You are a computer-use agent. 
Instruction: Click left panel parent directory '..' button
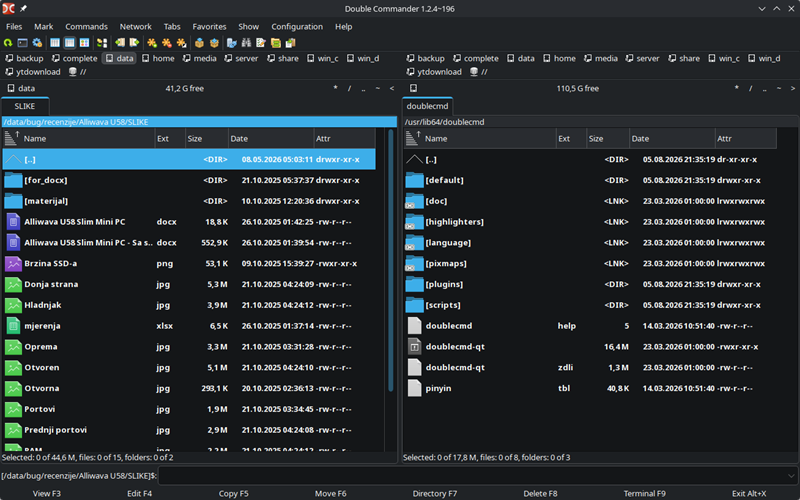click(363, 88)
